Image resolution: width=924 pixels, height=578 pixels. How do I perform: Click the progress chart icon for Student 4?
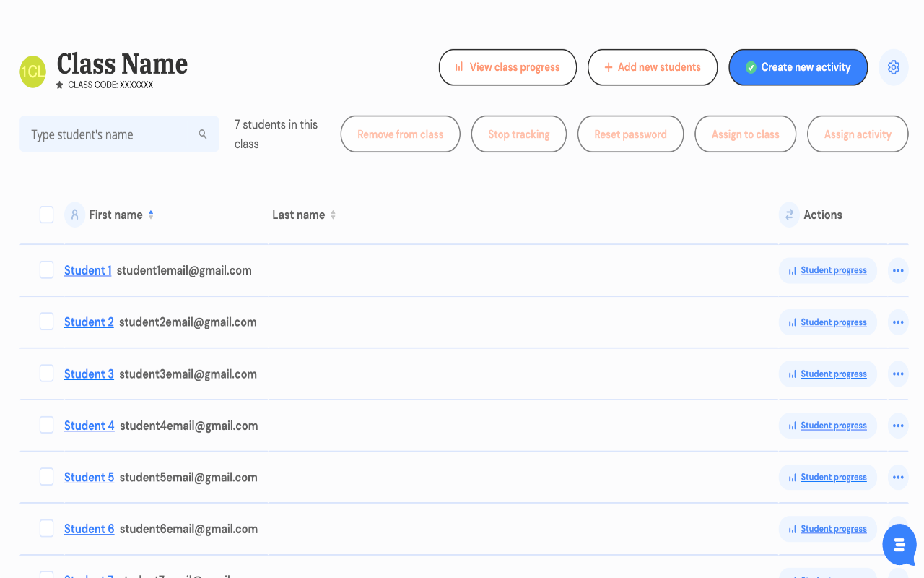(790, 426)
